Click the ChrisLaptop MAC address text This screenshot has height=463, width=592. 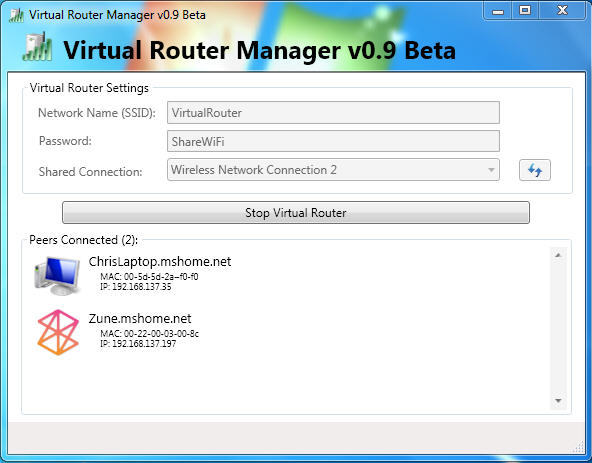tap(149, 277)
